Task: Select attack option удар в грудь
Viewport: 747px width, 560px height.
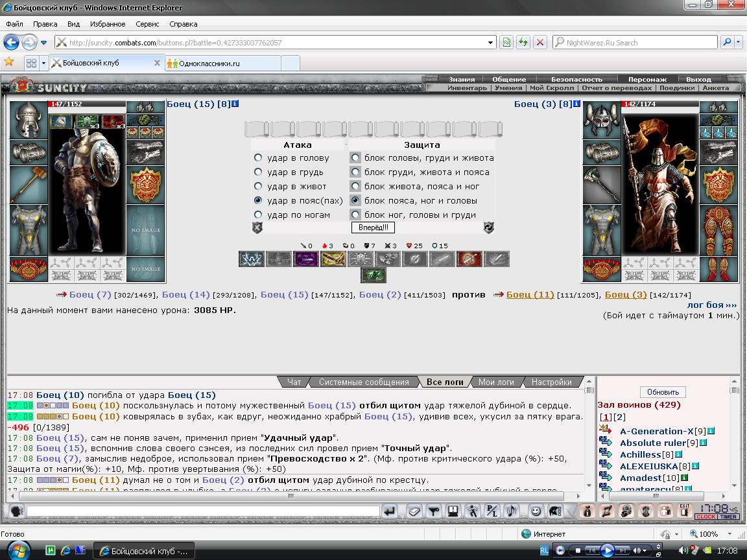Action: pyautogui.click(x=258, y=172)
